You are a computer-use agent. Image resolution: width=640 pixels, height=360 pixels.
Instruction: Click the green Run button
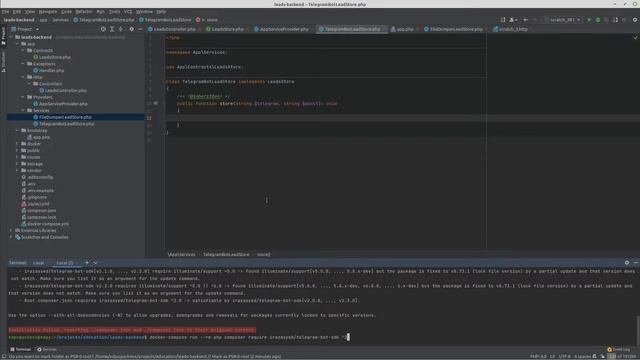(x=589, y=20)
